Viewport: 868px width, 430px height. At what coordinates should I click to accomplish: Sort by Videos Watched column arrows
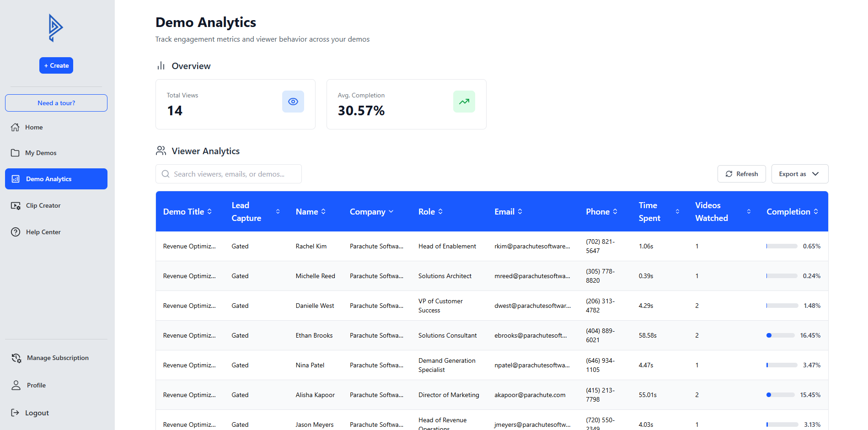(x=749, y=211)
